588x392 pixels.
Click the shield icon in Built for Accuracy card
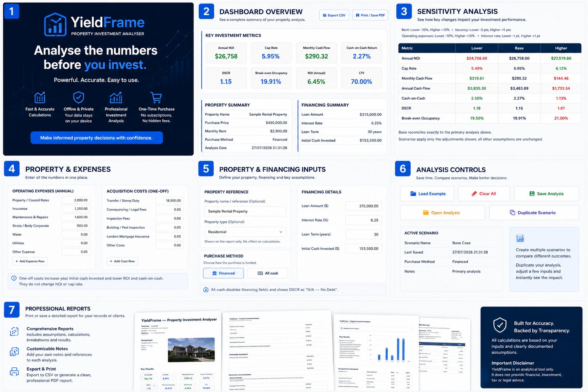click(500, 325)
